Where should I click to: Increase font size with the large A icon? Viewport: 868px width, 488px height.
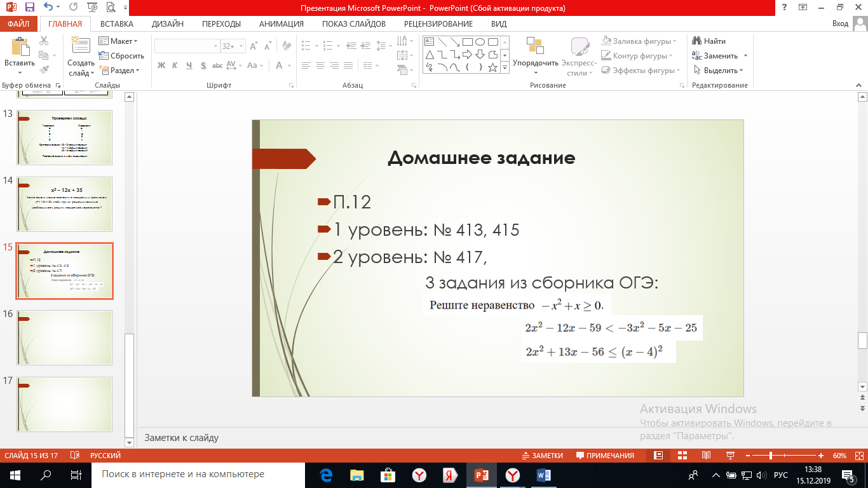pos(254,46)
